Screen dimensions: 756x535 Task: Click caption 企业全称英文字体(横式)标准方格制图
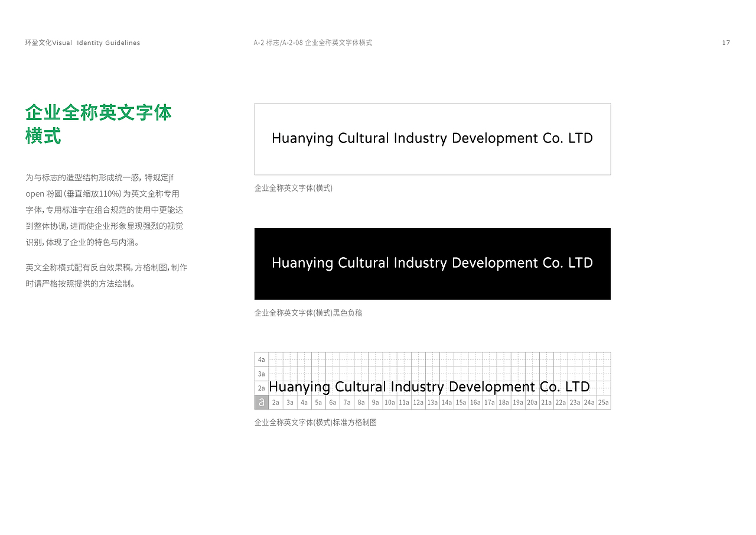[315, 422]
